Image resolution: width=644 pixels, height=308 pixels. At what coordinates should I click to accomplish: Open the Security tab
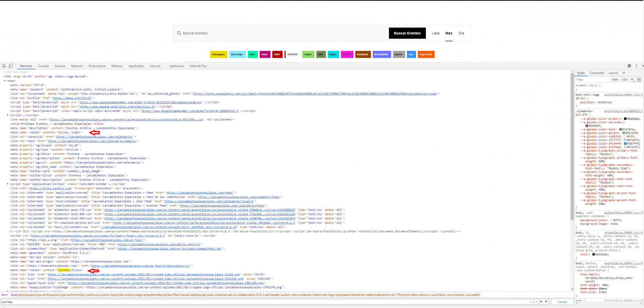click(x=155, y=66)
